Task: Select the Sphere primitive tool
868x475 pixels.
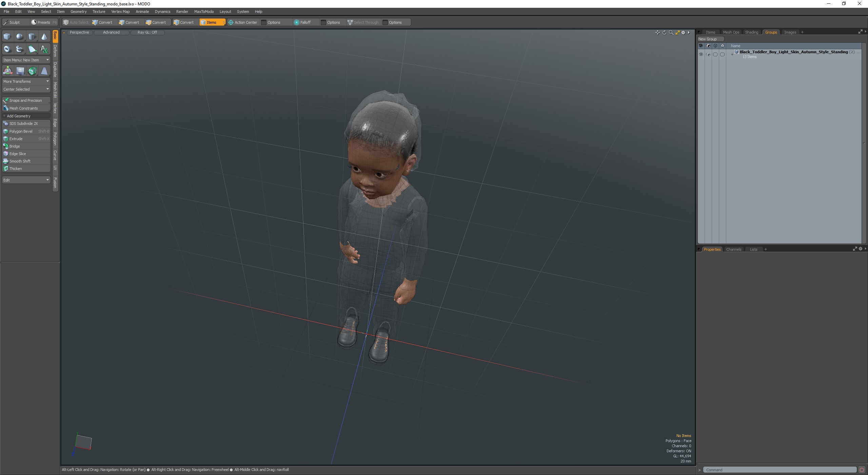Action: pos(20,37)
